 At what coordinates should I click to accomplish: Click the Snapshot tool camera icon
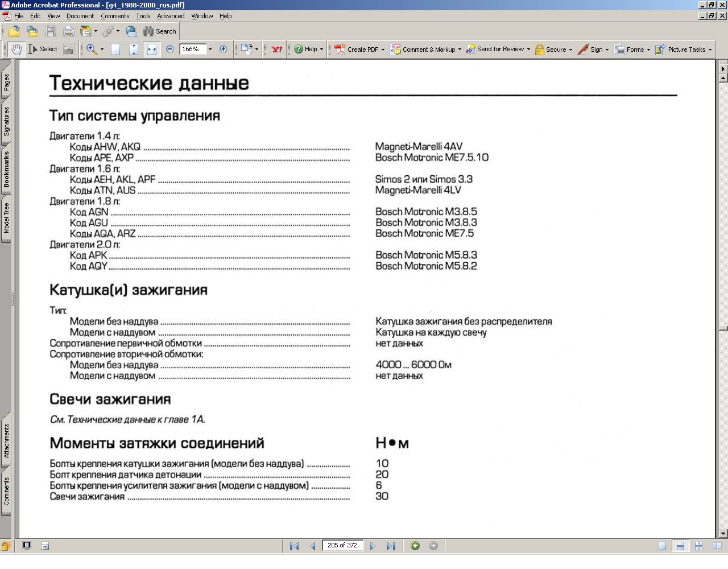tap(69, 50)
